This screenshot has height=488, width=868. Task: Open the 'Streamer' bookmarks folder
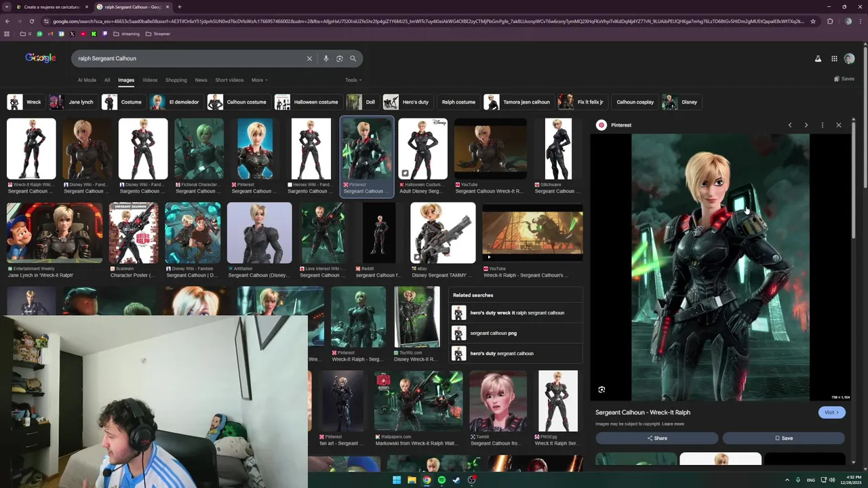click(158, 34)
